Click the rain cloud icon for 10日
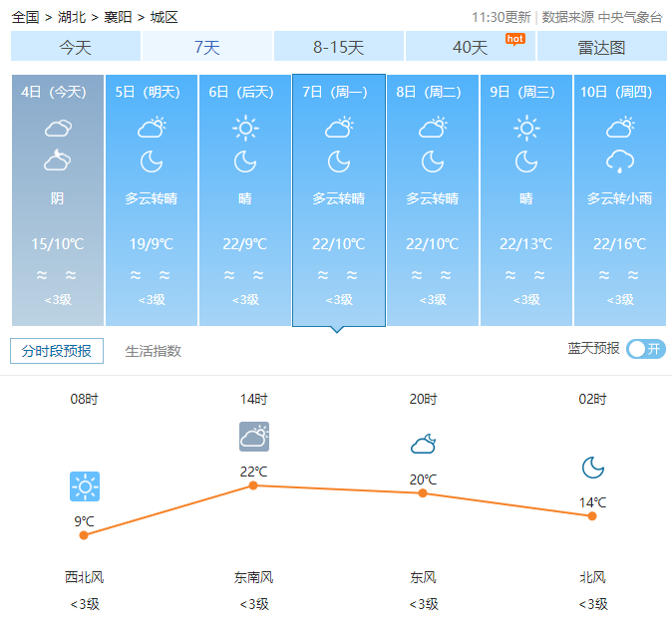This screenshot has width=672, height=636. 620,160
